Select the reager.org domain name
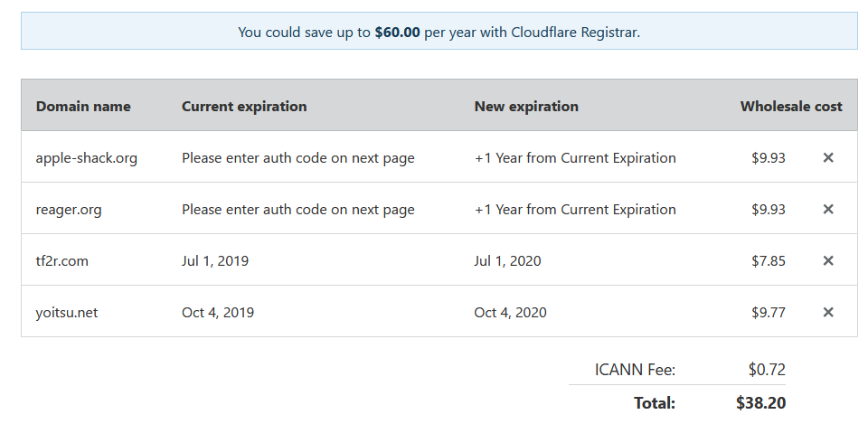 pyautogui.click(x=69, y=210)
